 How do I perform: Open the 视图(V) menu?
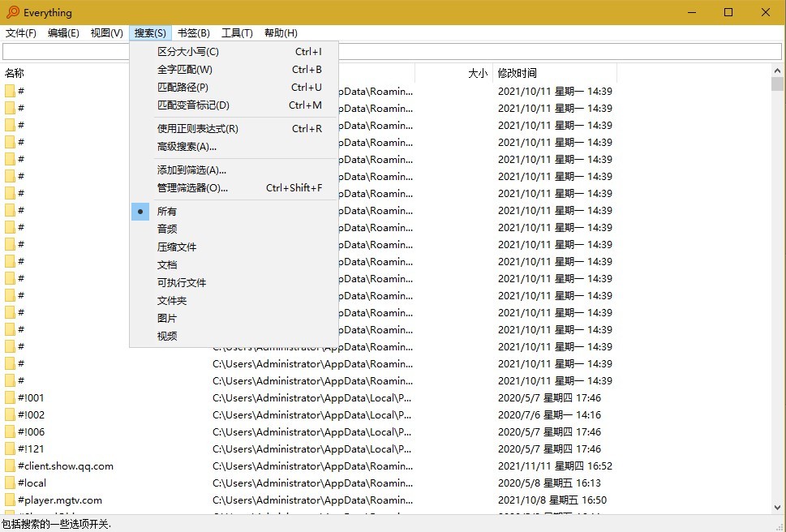pyautogui.click(x=107, y=33)
